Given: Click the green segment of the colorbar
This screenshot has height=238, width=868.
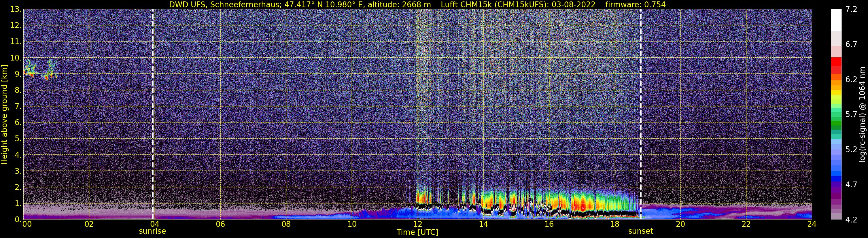Looking at the screenshot, I should click(836, 123).
